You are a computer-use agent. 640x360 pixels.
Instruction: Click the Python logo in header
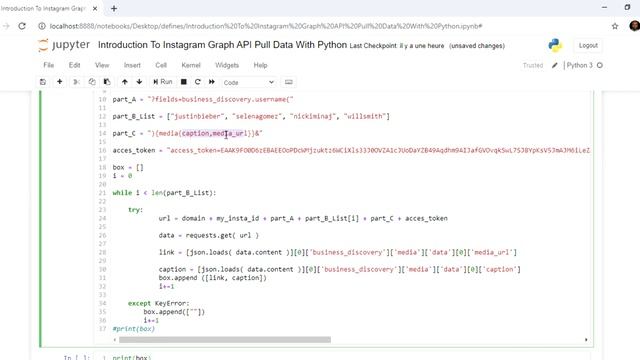(x=555, y=45)
